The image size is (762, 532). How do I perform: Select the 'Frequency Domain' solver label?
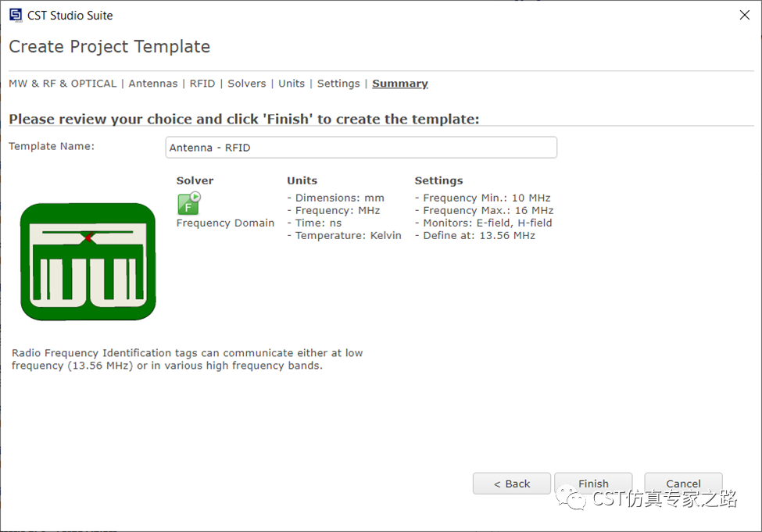click(x=226, y=223)
